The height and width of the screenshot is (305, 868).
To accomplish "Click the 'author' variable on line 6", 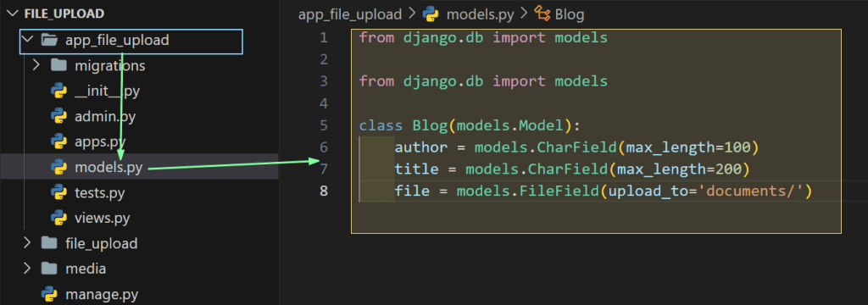I will coord(420,147).
